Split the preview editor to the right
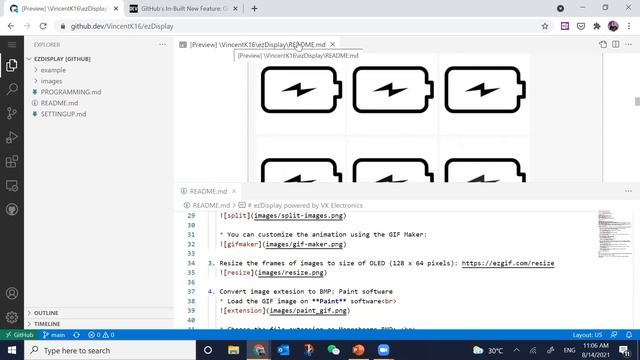The width and height of the screenshot is (640, 360). click(x=616, y=44)
